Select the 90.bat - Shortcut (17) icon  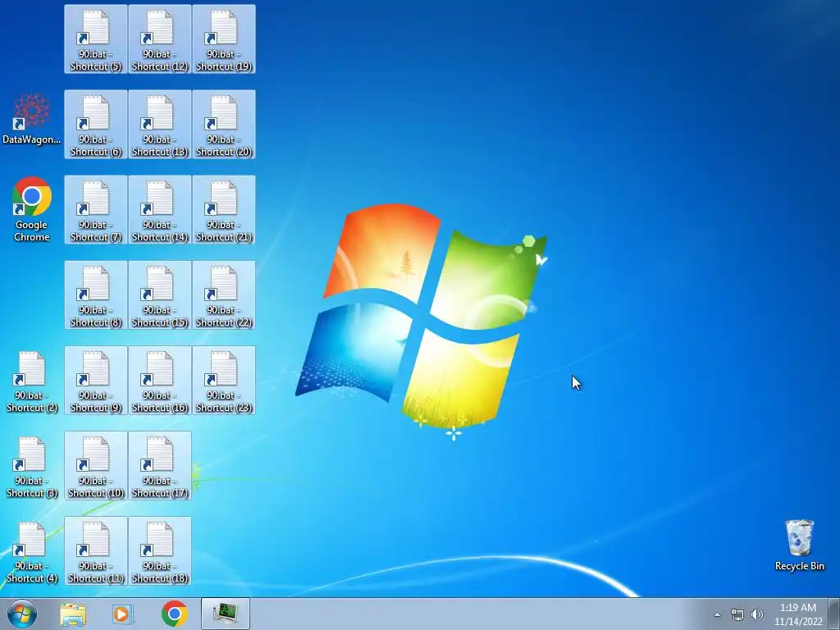click(160, 466)
